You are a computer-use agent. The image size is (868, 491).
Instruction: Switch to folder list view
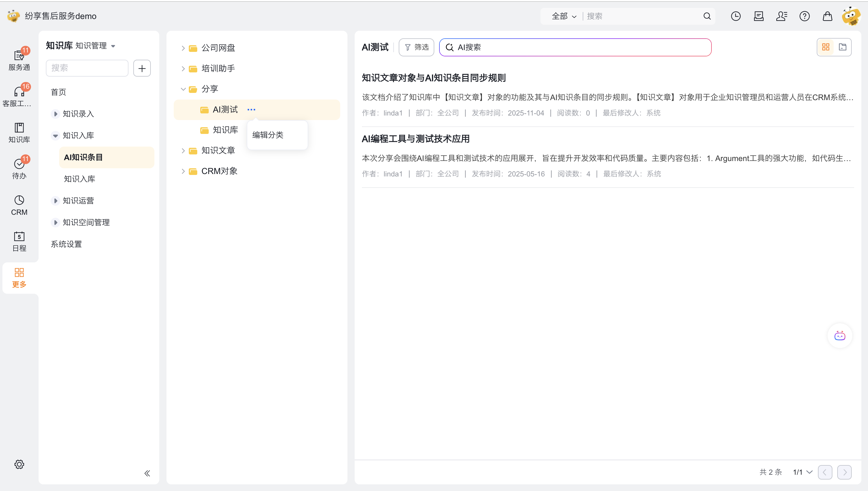pos(842,47)
